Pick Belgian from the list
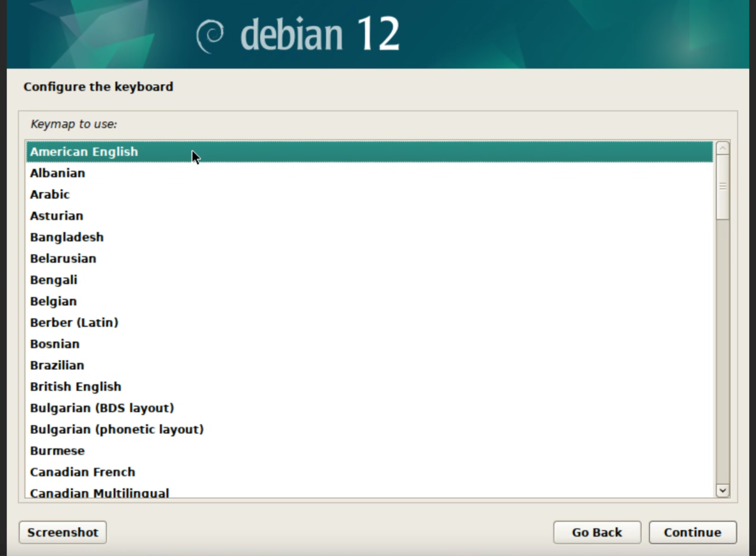This screenshot has width=756, height=556. (x=369, y=301)
